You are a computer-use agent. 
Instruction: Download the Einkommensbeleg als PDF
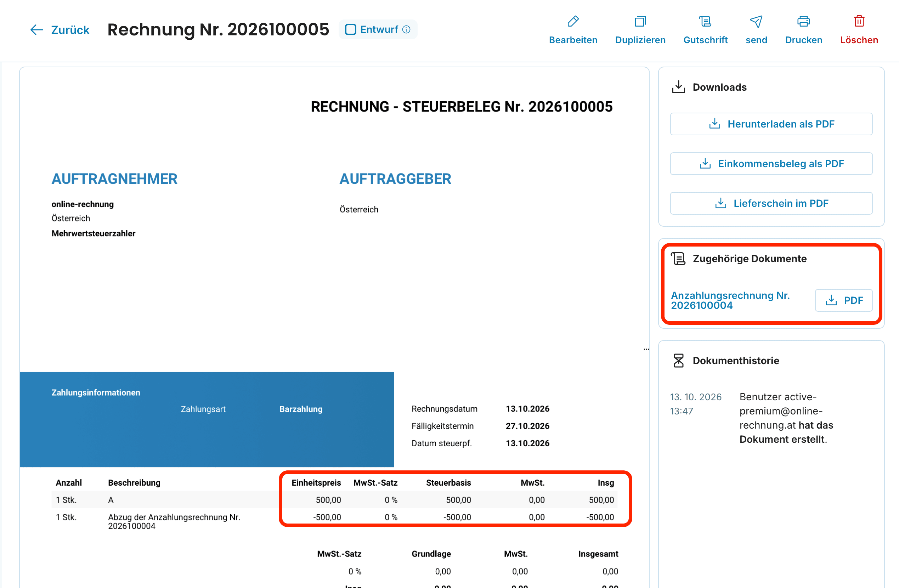tap(771, 164)
